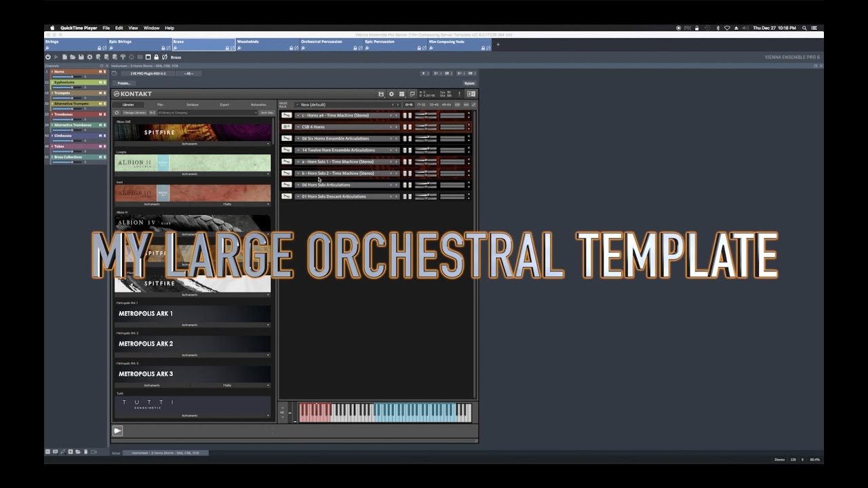Viewport: 868px width, 488px height.
Task: Select Metropolis Ark 3 Multis button
Action: click(227, 385)
